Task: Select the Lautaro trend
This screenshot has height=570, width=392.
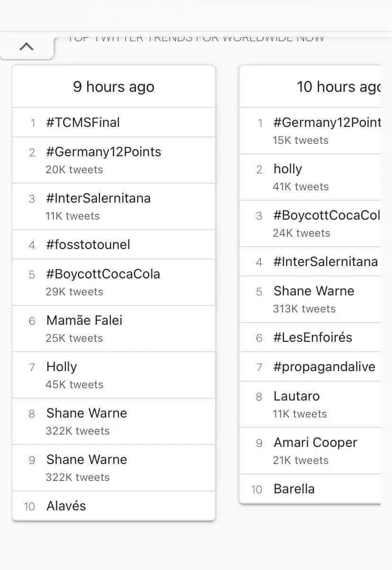Action: coord(310,405)
